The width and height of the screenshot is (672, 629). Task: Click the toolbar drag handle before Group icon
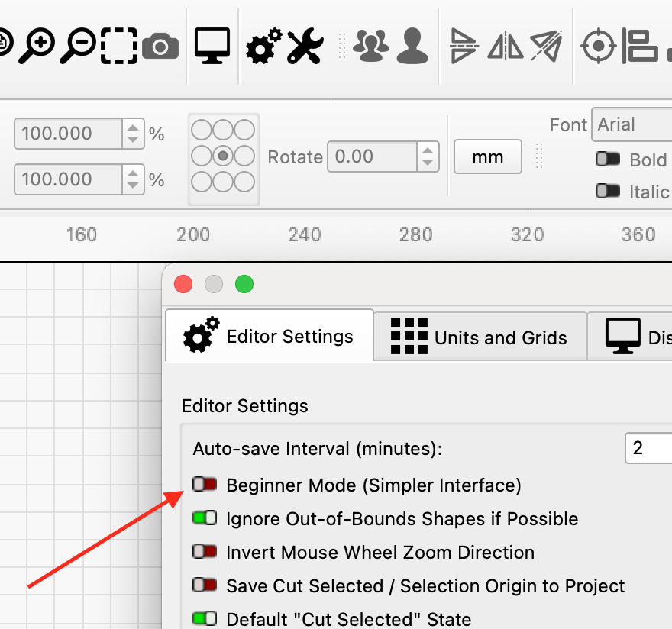pos(342,46)
